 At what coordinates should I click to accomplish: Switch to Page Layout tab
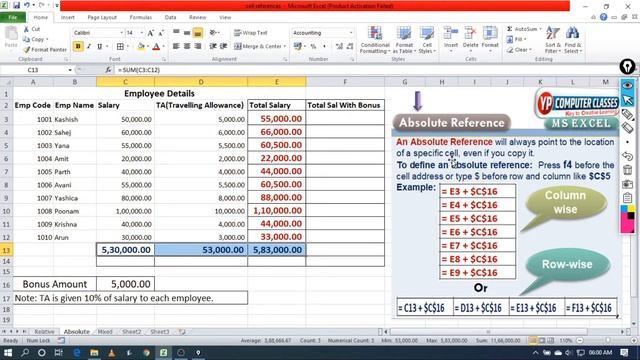[x=102, y=17]
